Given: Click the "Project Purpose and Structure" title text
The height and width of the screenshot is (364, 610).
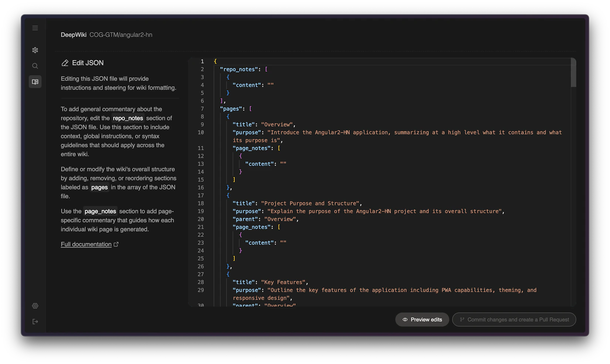Looking at the screenshot, I should (x=310, y=203).
